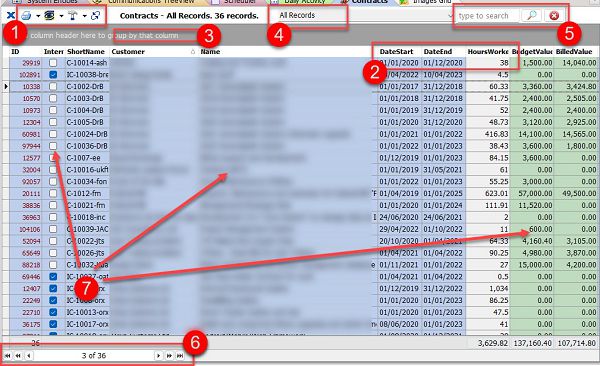This screenshot has width=600, height=366.
Task: Expand the dropdown arrow beside hammer icon
Action: tap(85, 16)
